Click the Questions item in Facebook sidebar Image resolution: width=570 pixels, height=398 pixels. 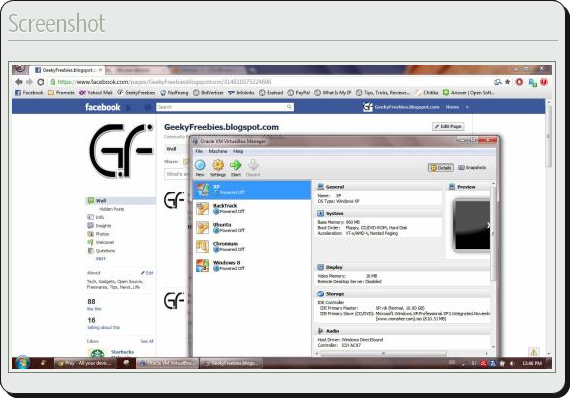[x=105, y=251]
